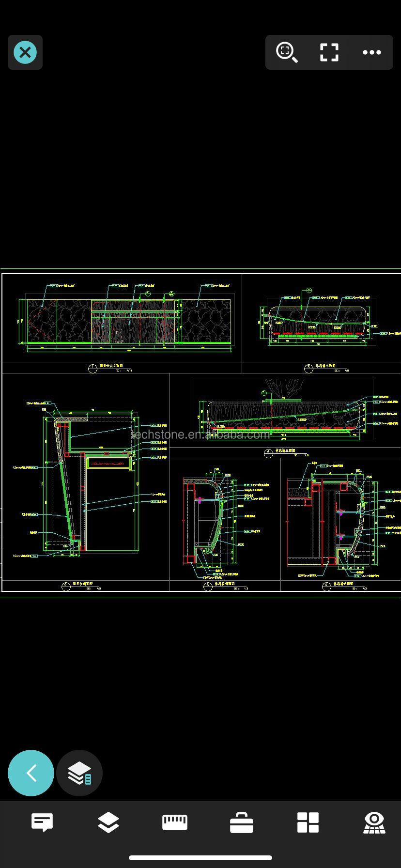Open the layout grid view switcher
The width and height of the screenshot is (401, 868).
308,822
